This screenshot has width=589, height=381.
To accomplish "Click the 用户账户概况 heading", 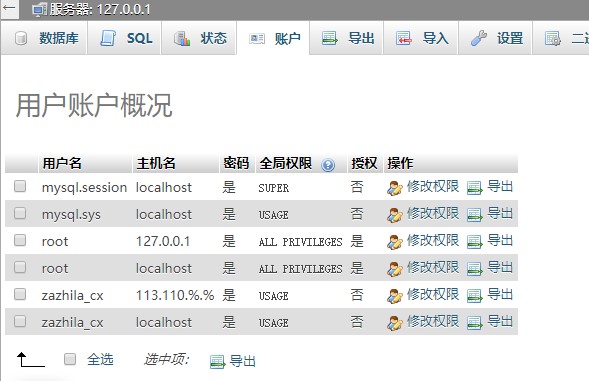I will [x=94, y=105].
